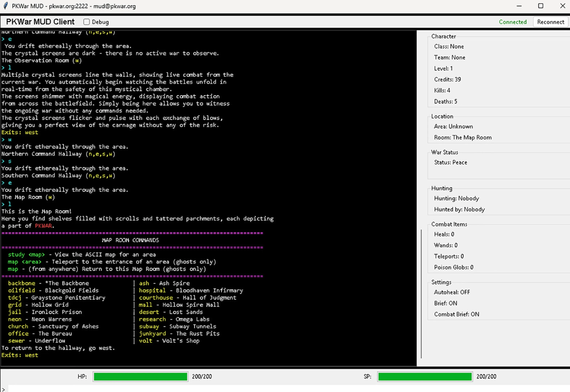Click the 'junkyard' area keyword
The image size is (570, 392).
pyautogui.click(x=152, y=334)
